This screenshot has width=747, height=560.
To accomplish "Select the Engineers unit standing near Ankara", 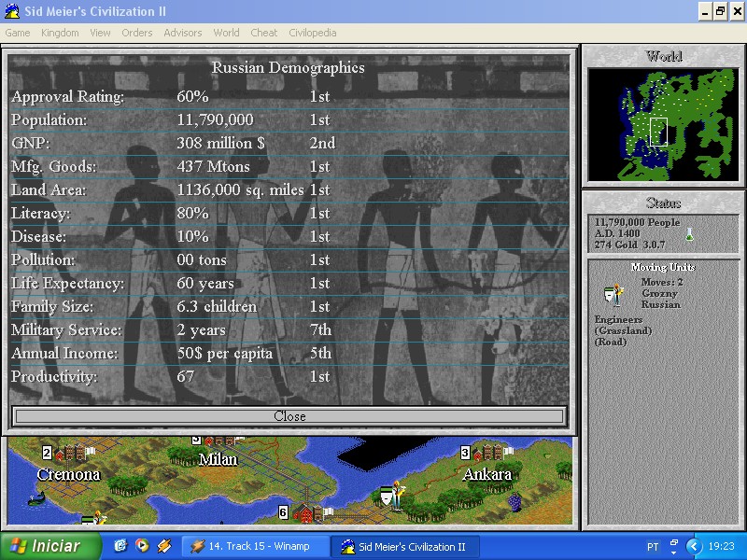I will click(393, 496).
